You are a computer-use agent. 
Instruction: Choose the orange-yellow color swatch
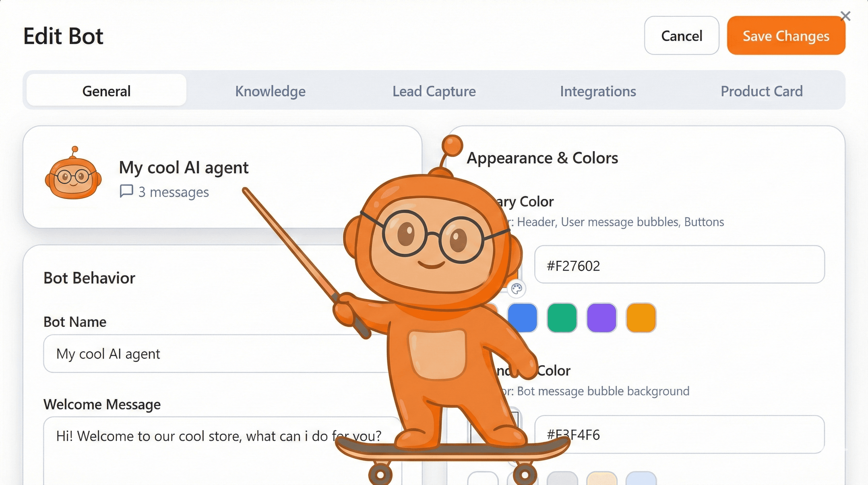point(641,317)
